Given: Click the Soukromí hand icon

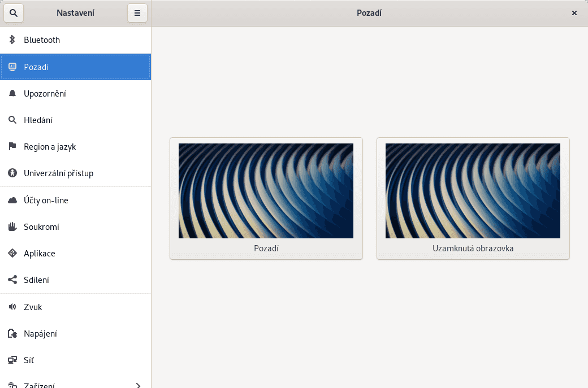Looking at the screenshot, I should (x=12, y=226).
